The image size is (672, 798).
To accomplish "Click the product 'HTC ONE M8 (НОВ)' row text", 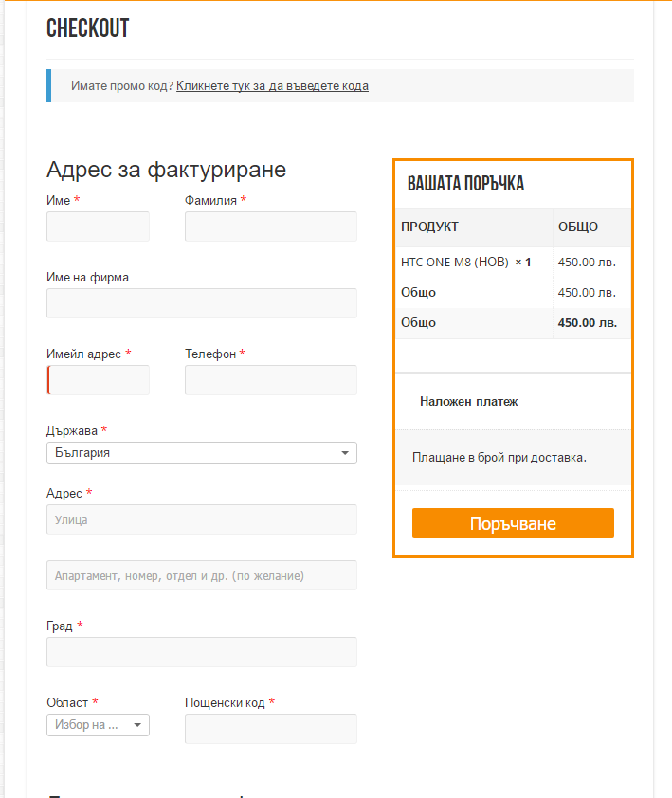I will point(455,263).
